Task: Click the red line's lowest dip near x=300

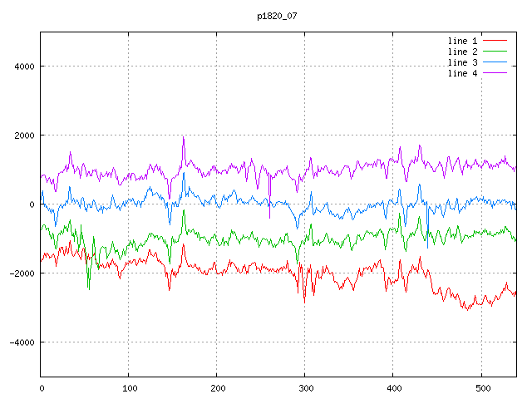Action: 304,302
